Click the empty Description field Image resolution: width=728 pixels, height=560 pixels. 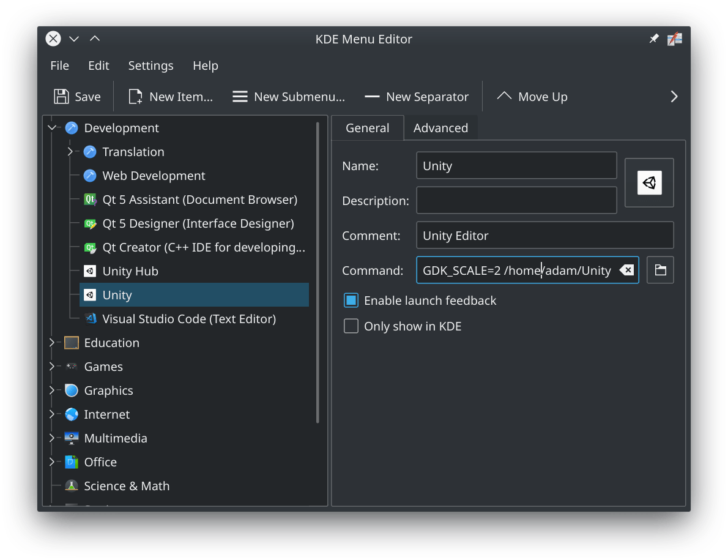pyautogui.click(x=516, y=200)
